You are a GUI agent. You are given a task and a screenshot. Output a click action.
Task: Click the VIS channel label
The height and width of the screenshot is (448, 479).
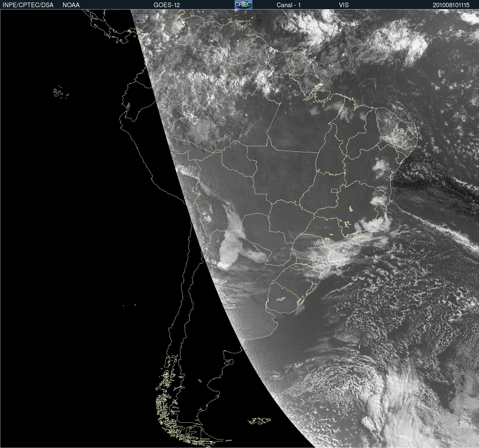(344, 5)
